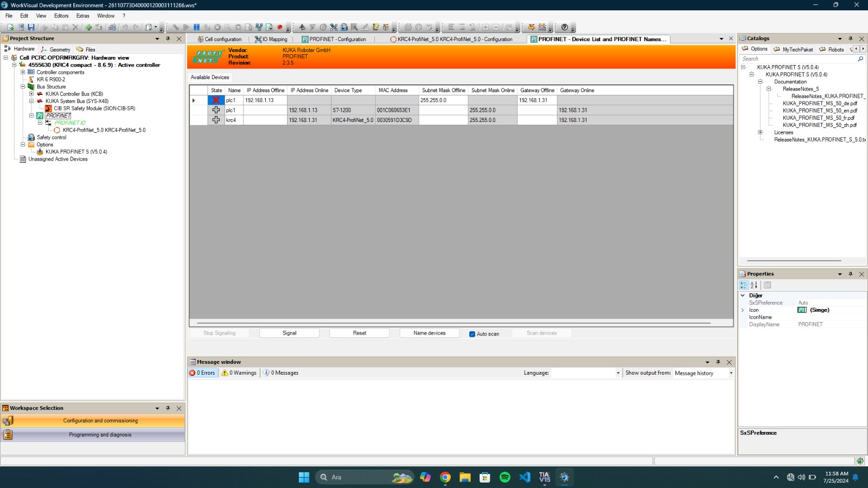Switch to the Geometry tab

click(55, 49)
